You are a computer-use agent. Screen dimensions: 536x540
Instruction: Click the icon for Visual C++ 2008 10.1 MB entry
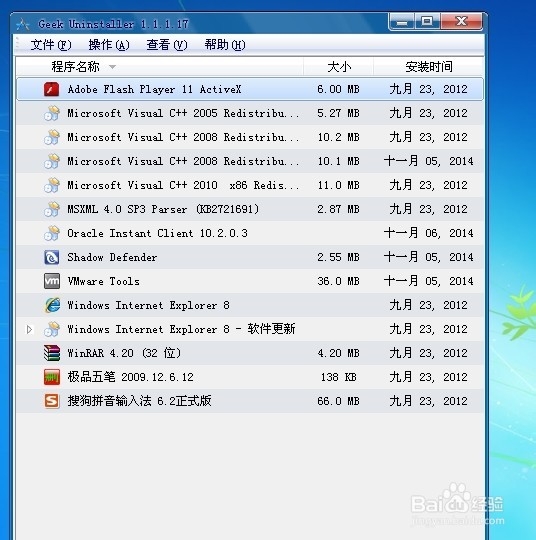pyautogui.click(x=51, y=161)
